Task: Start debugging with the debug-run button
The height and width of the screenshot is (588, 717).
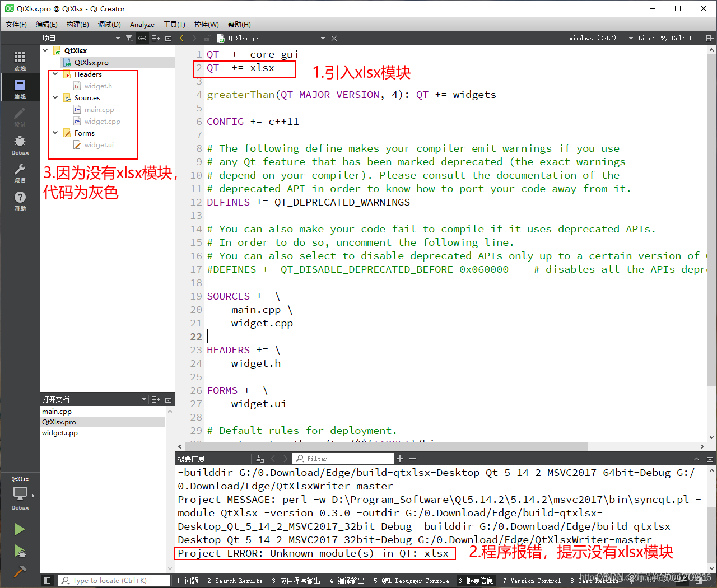Action: [20, 550]
